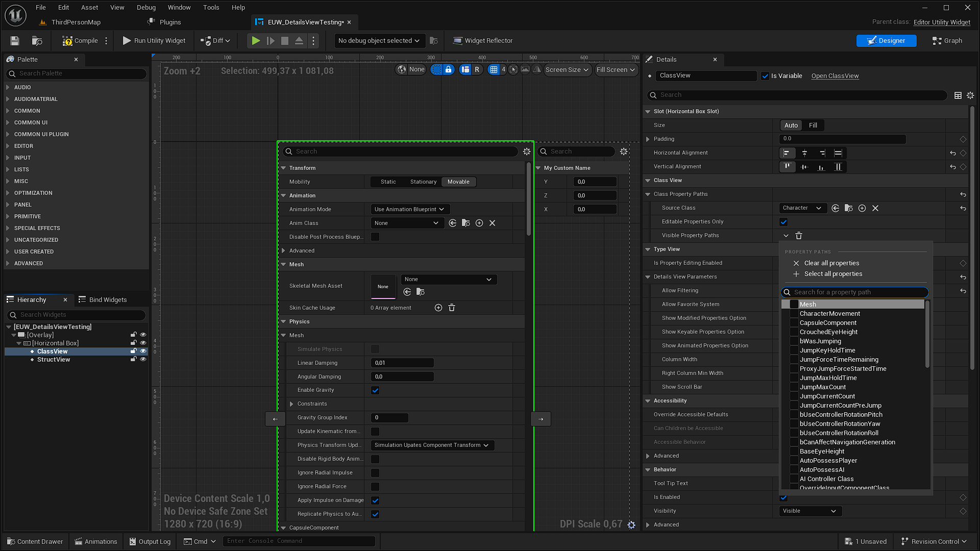Open the left details view settings gear
This screenshot has height=551, width=980.
pos(527,152)
